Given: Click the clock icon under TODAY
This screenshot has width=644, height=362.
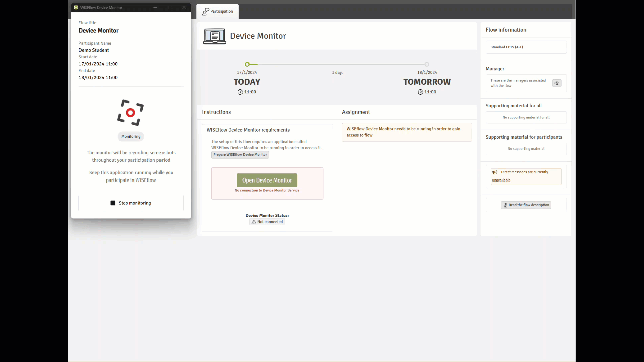Looking at the screenshot, I should tap(240, 92).
